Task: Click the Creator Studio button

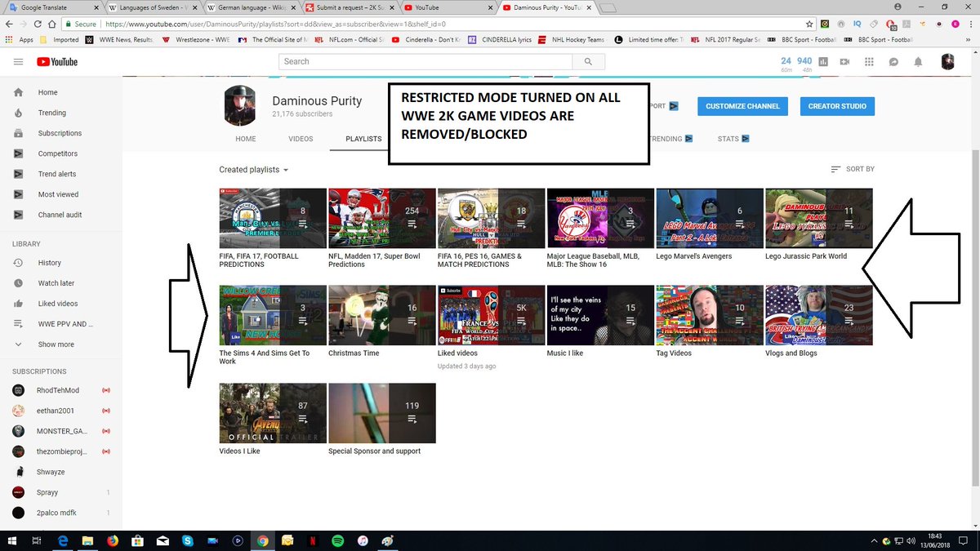Action: pos(838,106)
